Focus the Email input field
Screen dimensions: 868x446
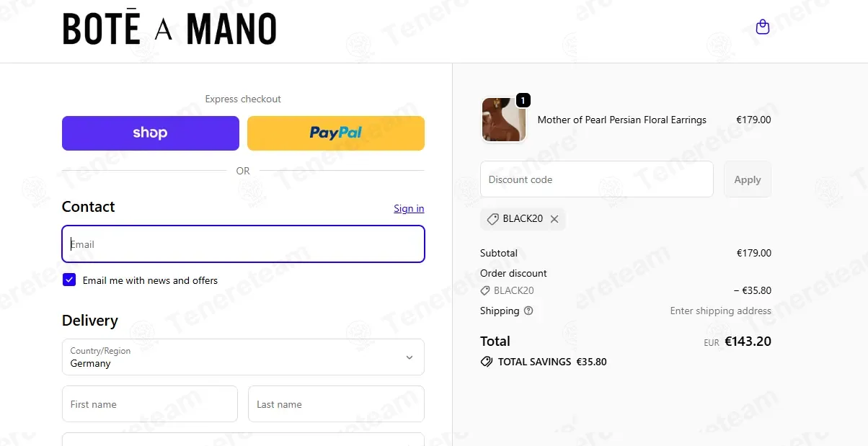click(x=243, y=244)
